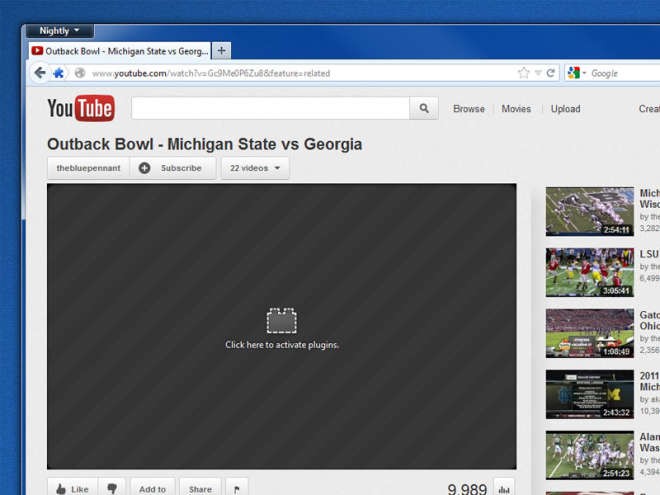This screenshot has height=495, width=660.
Task: Open related video thumbnail lasting 3:05:41
Action: click(x=590, y=272)
